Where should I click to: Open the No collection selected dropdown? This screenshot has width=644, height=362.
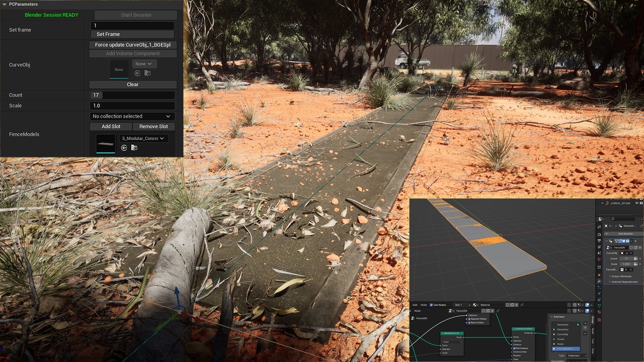[132, 116]
